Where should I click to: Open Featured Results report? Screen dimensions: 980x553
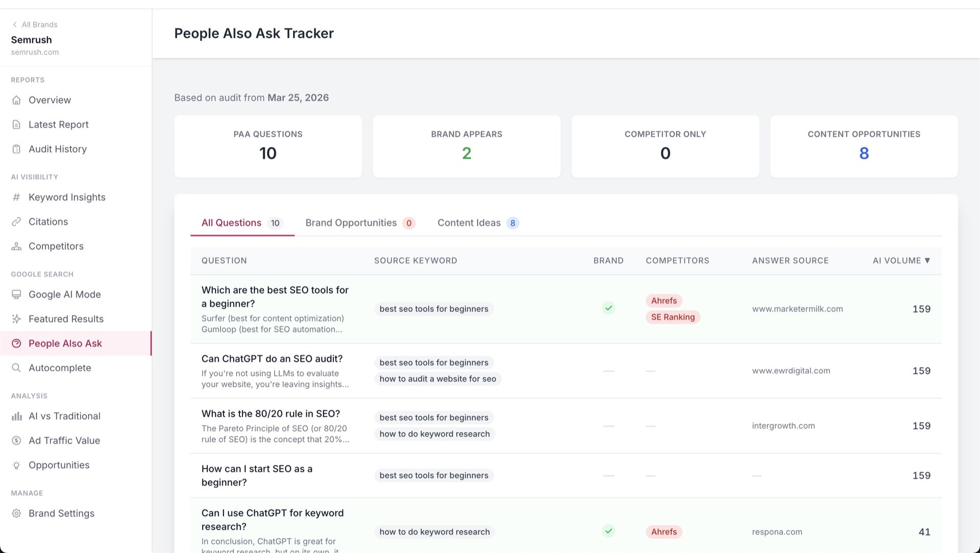click(66, 319)
